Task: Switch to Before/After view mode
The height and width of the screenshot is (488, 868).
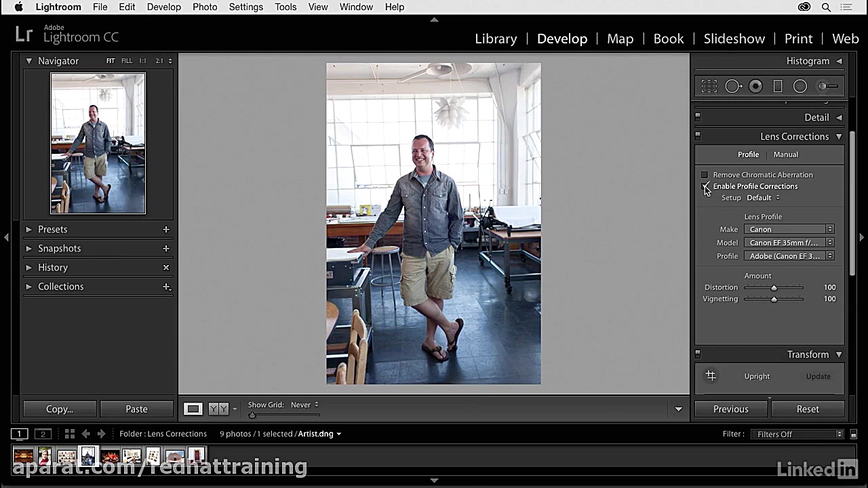Action: point(218,409)
